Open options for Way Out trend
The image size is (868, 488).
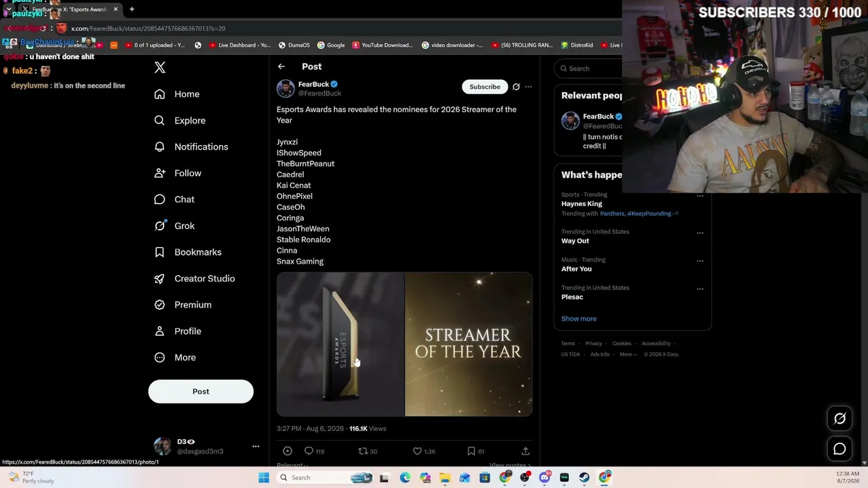[700, 233]
